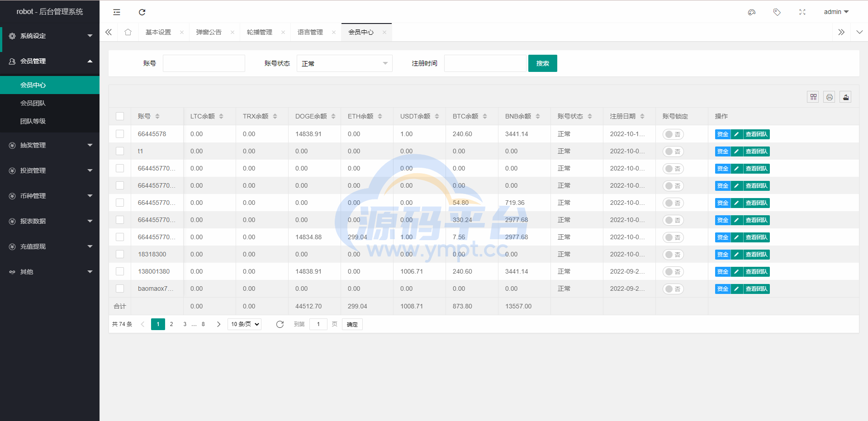Viewport: 868px width, 421px height.
Task: Click 查看团队 for account t1
Action: 756,151
